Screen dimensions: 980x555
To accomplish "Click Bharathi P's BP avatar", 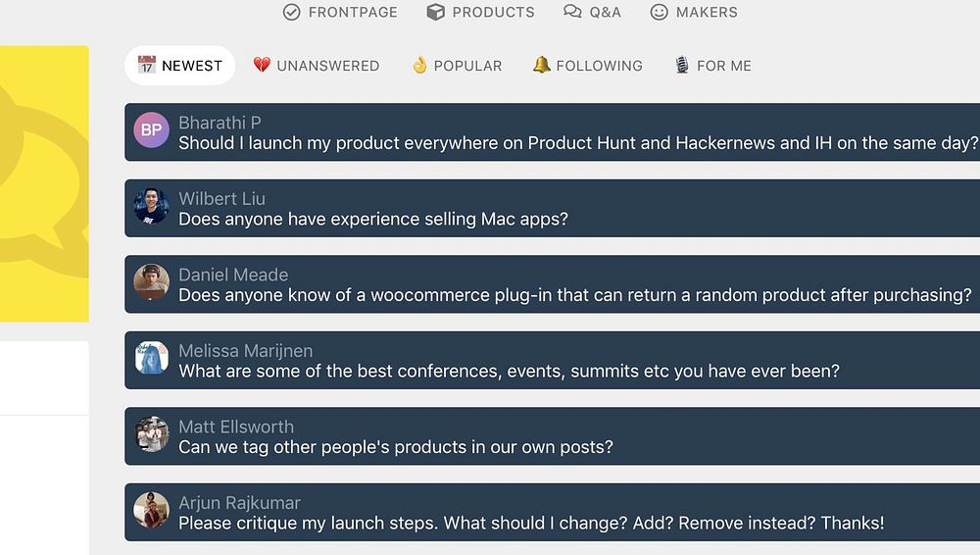I will 152,130.
